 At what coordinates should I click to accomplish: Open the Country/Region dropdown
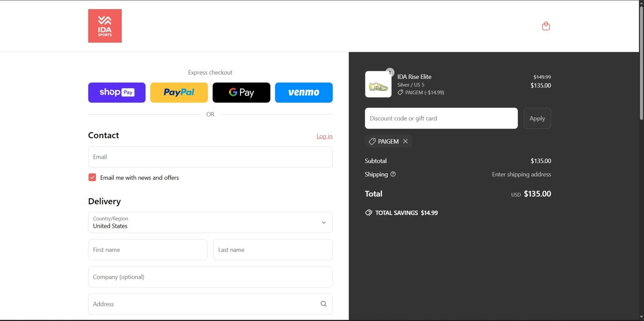tap(210, 222)
